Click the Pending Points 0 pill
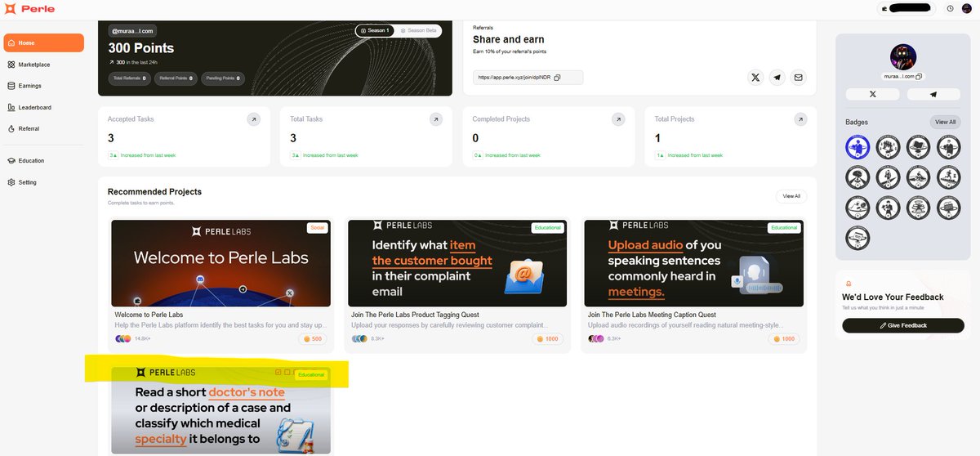Viewport: 980px width, 456px height. (x=223, y=78)
